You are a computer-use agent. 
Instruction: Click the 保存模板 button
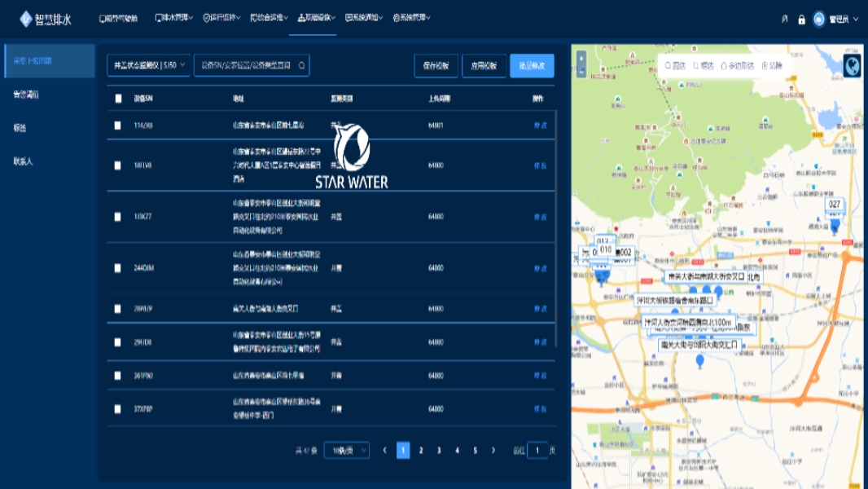coord(436,66)
